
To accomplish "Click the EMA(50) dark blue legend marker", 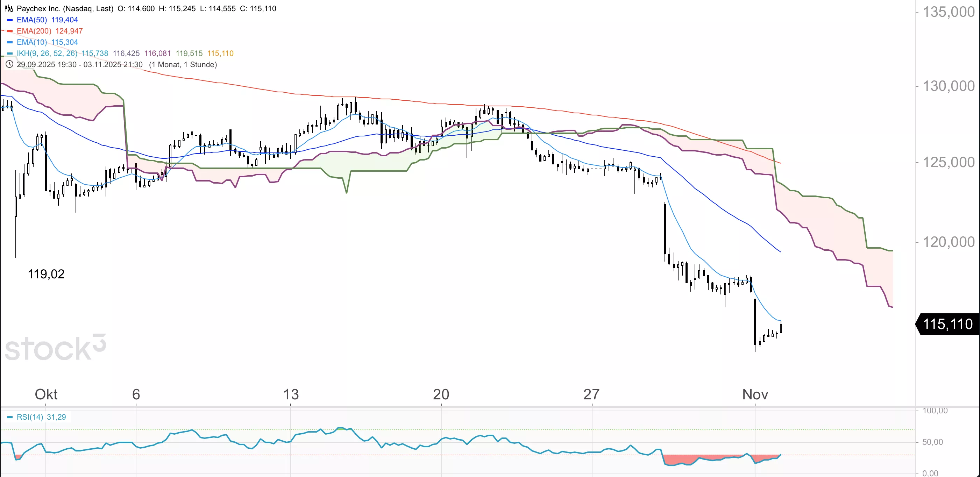I will (10, 20).
